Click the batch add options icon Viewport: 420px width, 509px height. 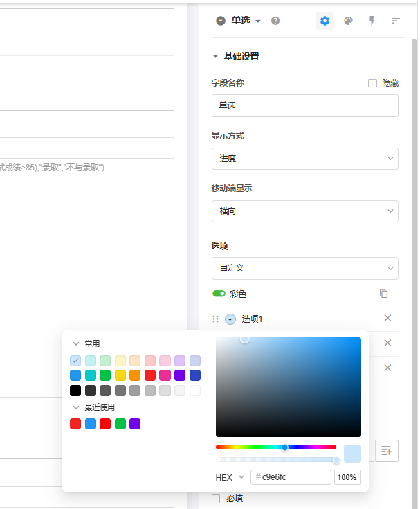386,451
